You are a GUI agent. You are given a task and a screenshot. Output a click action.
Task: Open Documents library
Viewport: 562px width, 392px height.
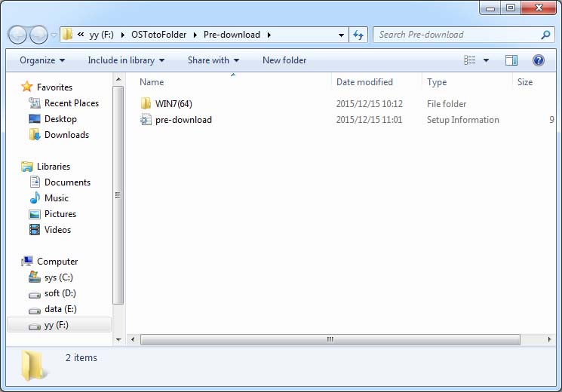(67, 182)
